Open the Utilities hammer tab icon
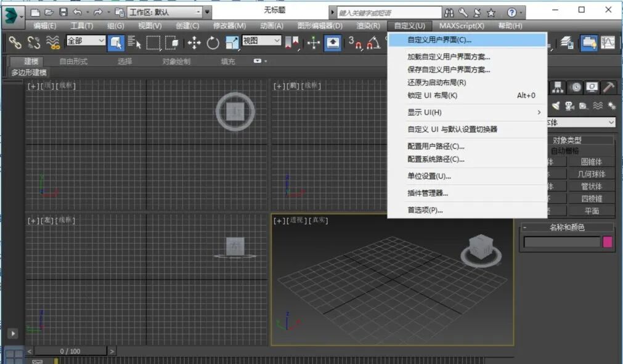The image size is (623, 364). (609, 87)
